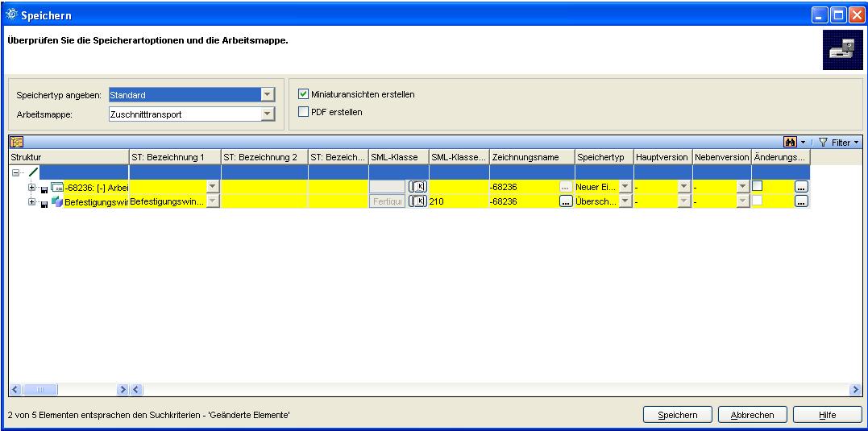Click the structure pane horizontal scrollbar thumb
The image size is (868, 431).
coord(39,389)
